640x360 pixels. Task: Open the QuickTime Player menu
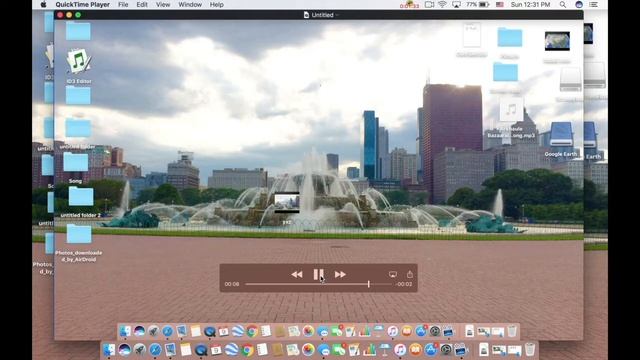[x=82, y=4]
